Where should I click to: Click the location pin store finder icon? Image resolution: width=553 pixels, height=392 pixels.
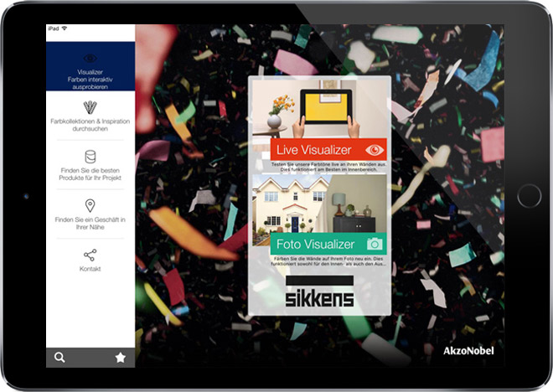[90, 206]
